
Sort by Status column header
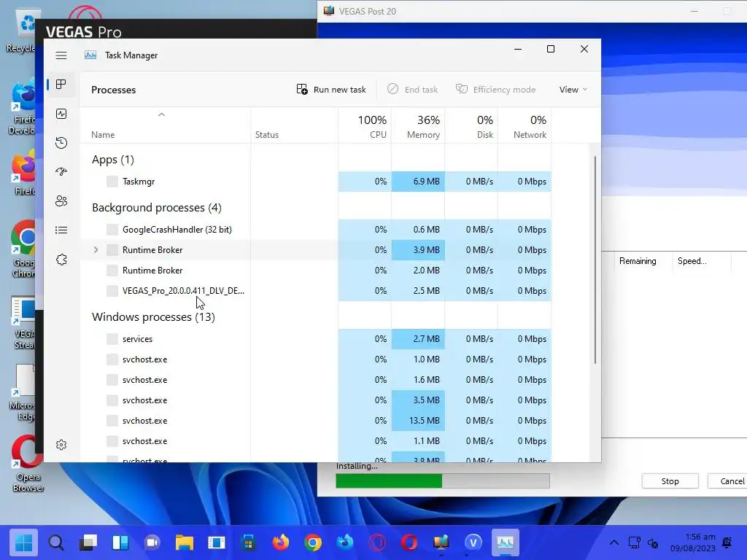267,135
